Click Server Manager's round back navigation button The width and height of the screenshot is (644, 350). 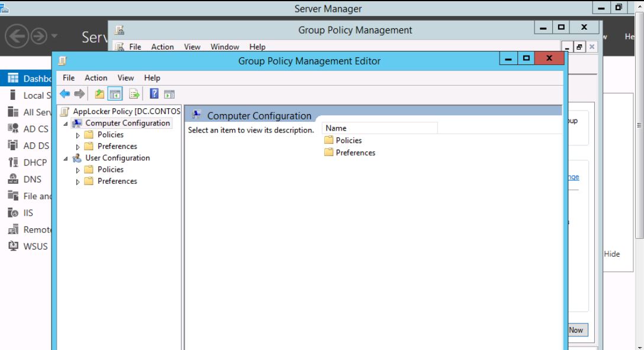(17, 37)
